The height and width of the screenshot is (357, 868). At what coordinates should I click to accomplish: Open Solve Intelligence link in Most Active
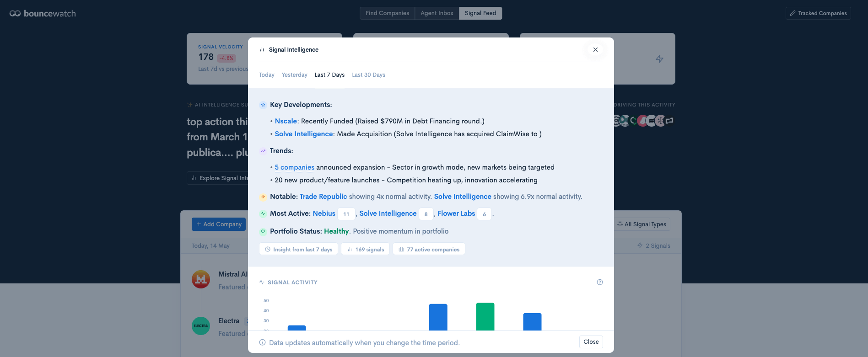[x=388, y=213]
